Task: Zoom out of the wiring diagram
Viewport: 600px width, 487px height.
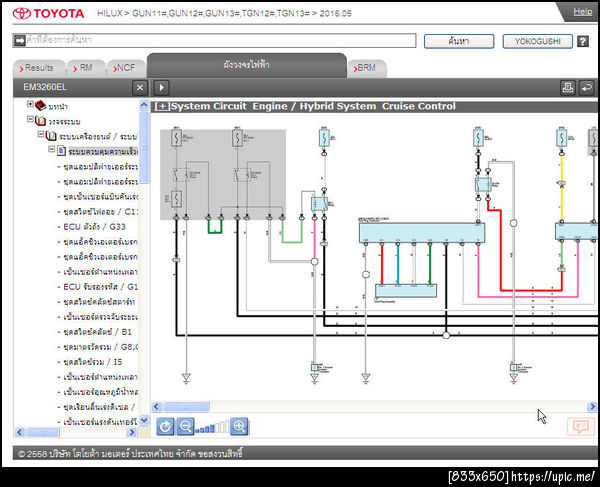Action: 185,426
